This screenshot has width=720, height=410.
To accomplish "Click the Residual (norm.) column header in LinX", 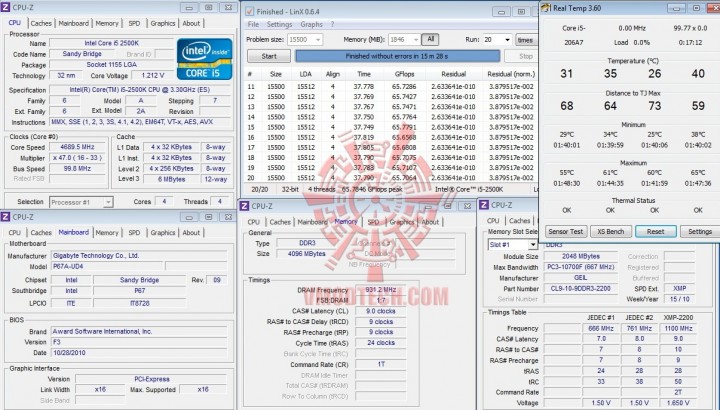I will [x=511, y=74].
